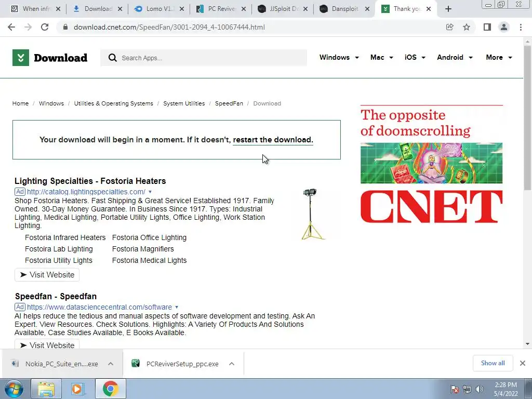This screenshot has width=532, height=399.
Task: Open Fostoria Magnifiers link
Action: [x=143, y=249]
